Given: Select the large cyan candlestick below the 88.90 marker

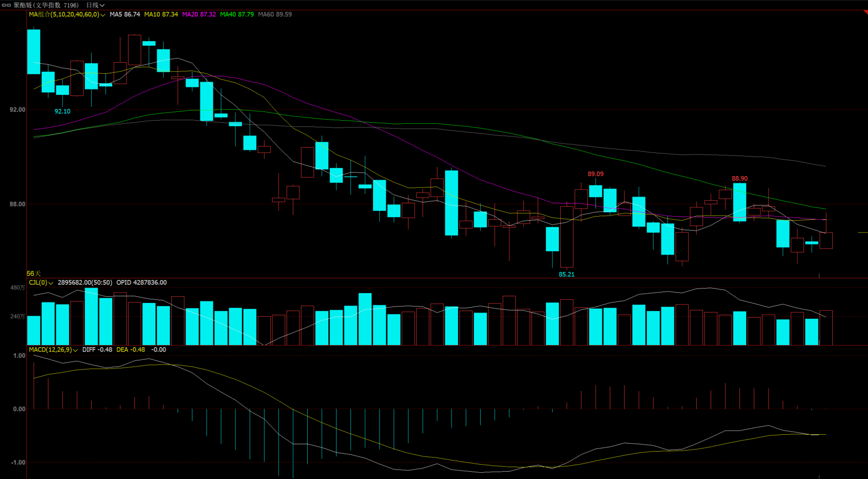Looking at the screenshot, I should (739, 202).
